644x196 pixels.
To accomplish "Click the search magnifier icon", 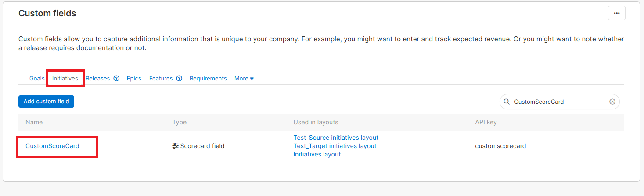I will pos(507,102).
